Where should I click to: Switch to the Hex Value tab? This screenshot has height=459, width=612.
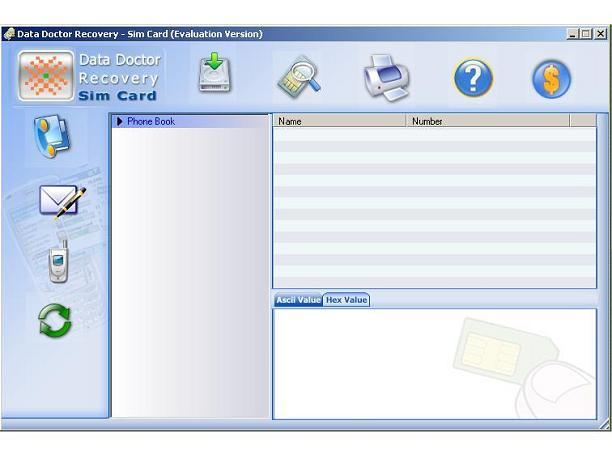tap(346, 300)
